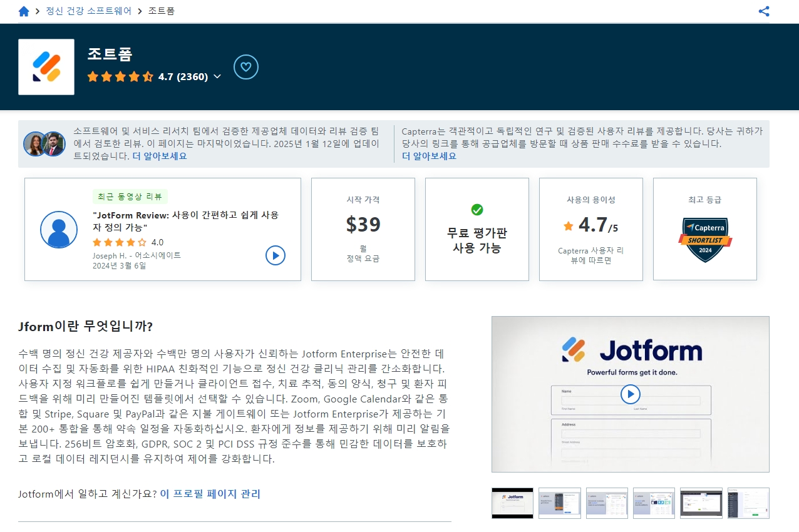Viewport: 799px width, 532px height.
Task: Select the fifth gallery thumbnail
Action: pyautogui.click(x=701, y=503)
